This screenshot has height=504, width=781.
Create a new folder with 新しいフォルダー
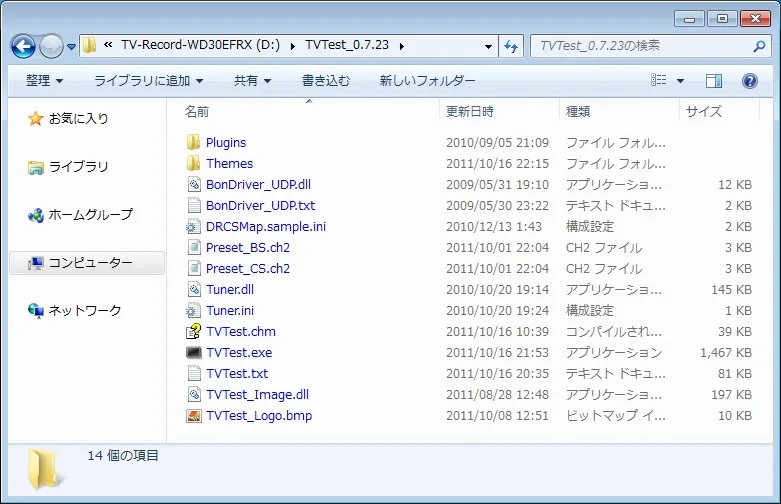tap(427, 81)
